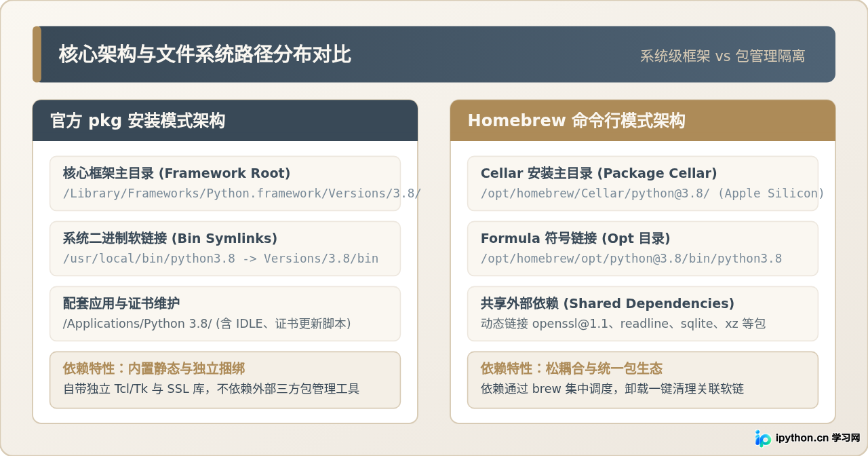Screen dimensions: 868x456
Task: Click the ipython.cn logo icon
Action: tap(763, 438)
